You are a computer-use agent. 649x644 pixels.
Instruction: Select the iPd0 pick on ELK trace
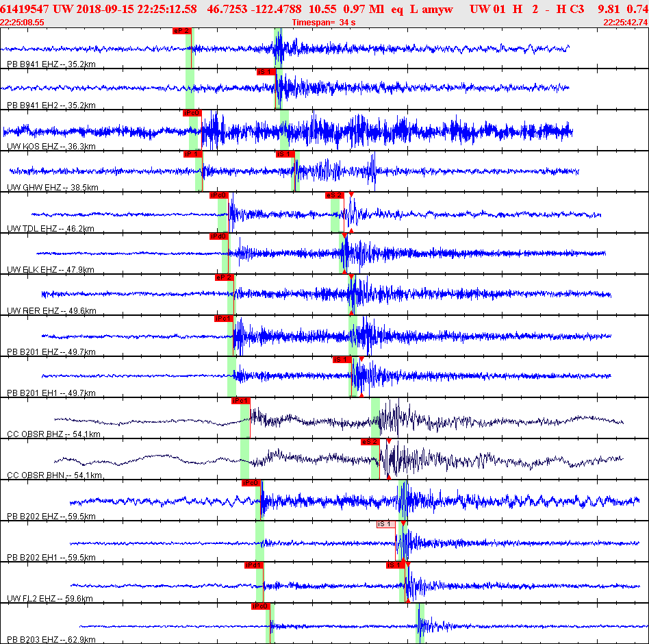click(219, 236)
